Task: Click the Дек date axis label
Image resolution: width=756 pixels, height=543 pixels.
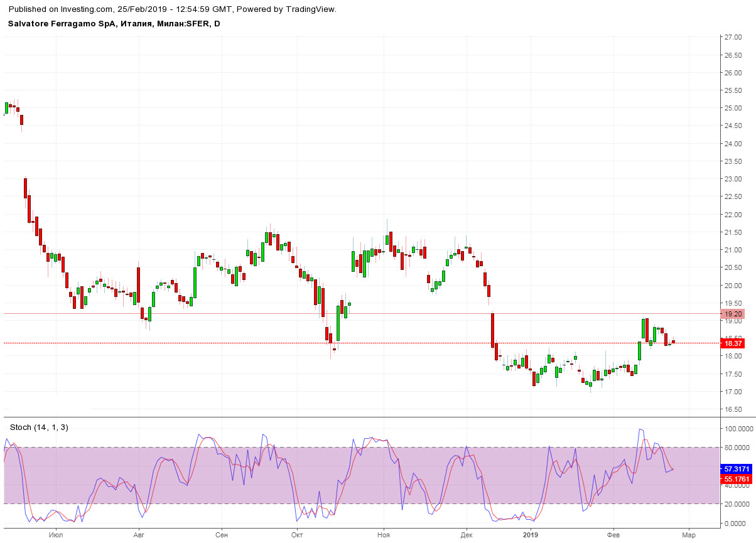Action: point(466,535)
